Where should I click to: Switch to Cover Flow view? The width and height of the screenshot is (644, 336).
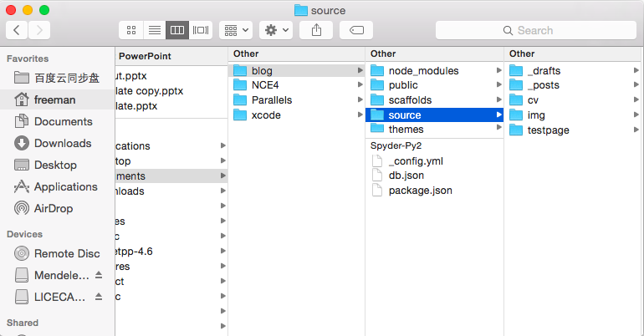[201, 30]
